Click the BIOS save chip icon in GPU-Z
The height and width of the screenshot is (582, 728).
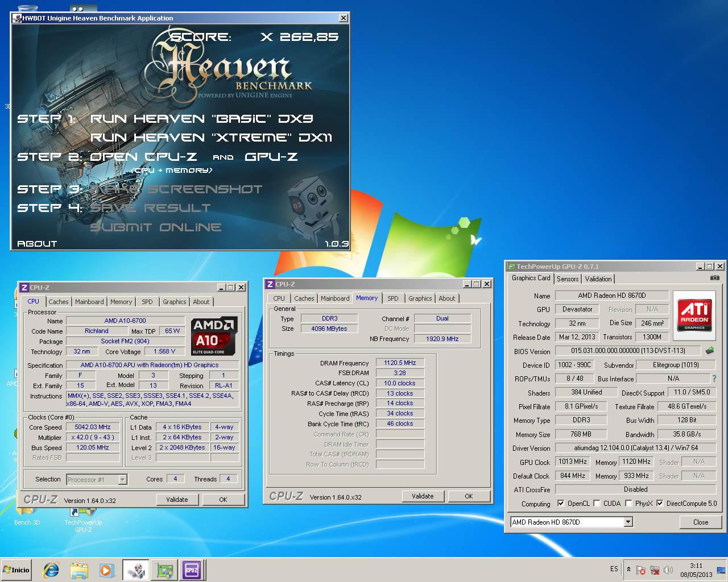coord(710,351)
